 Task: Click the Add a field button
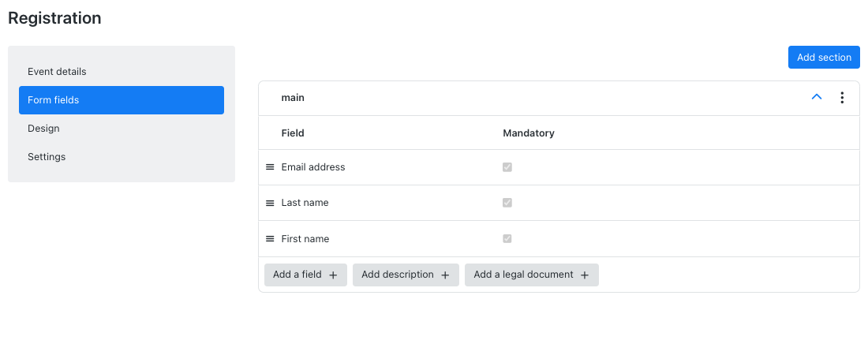(x=305, y=275)
